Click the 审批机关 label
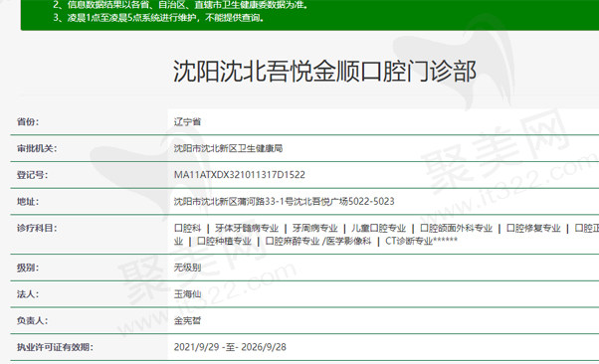Image resolution: width=599 pixels, height=364 pixels. [36, 148]
